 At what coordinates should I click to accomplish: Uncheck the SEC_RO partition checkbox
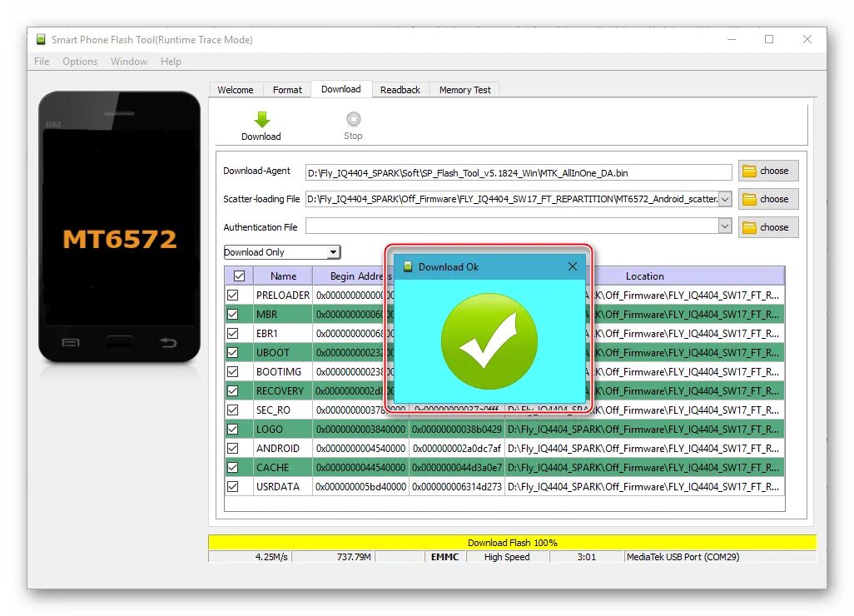pos(233,410)
